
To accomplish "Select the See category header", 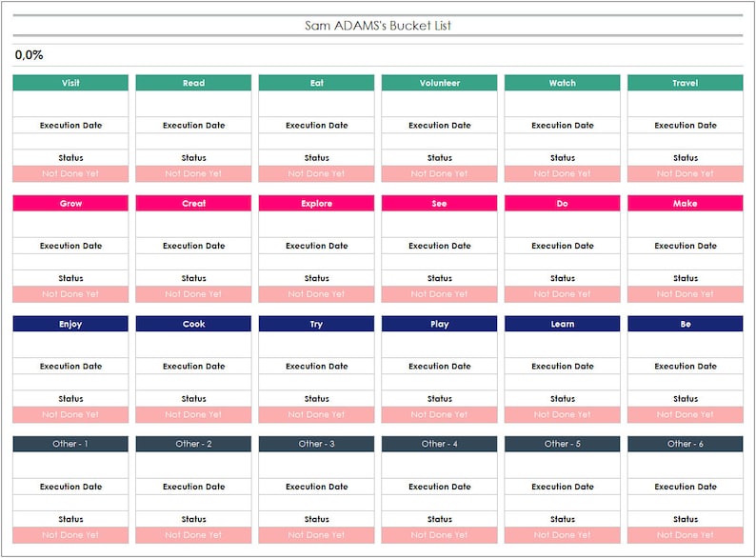I will pyautogui.click(x=439, y=203).
